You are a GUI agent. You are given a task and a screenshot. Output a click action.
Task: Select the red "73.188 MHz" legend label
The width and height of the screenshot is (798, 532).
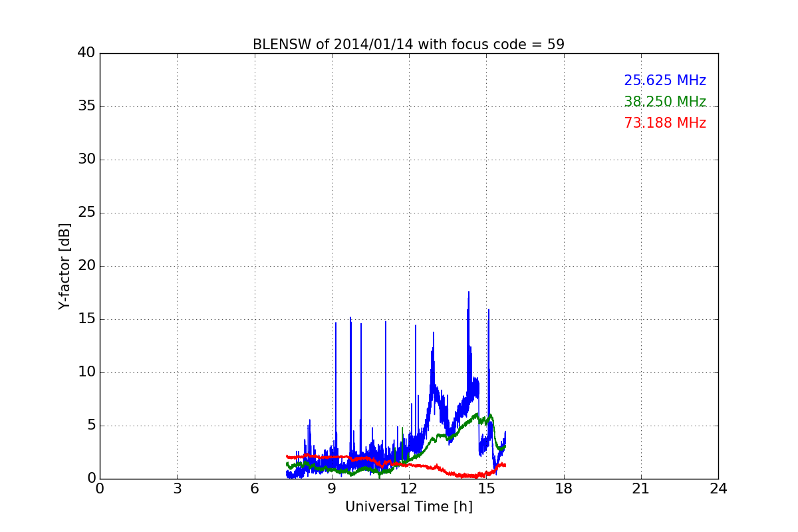point(665,123)
